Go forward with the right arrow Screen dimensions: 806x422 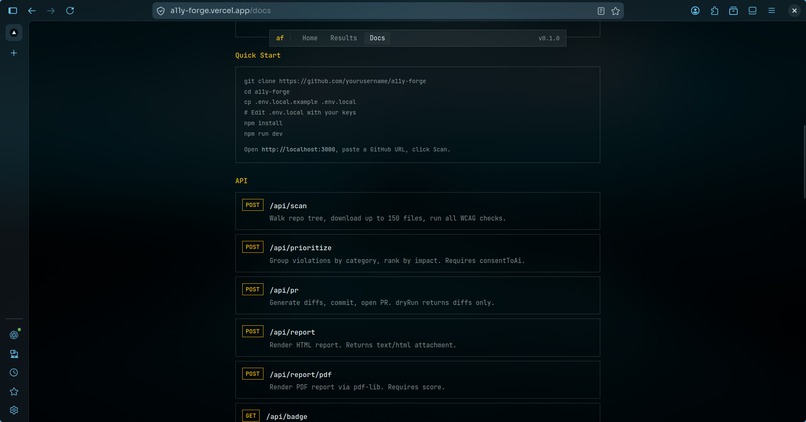click(50, 10)
